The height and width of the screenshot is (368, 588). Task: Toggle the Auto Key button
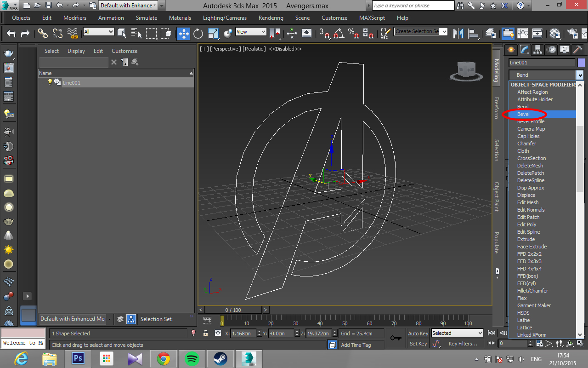click(418, 333)
